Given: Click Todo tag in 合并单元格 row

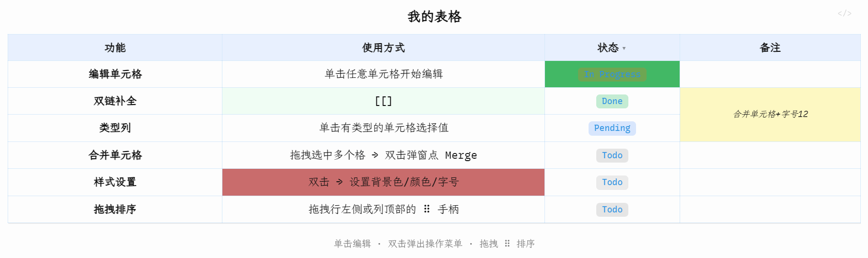Looking at the screenshot, I should click(612, 155).
